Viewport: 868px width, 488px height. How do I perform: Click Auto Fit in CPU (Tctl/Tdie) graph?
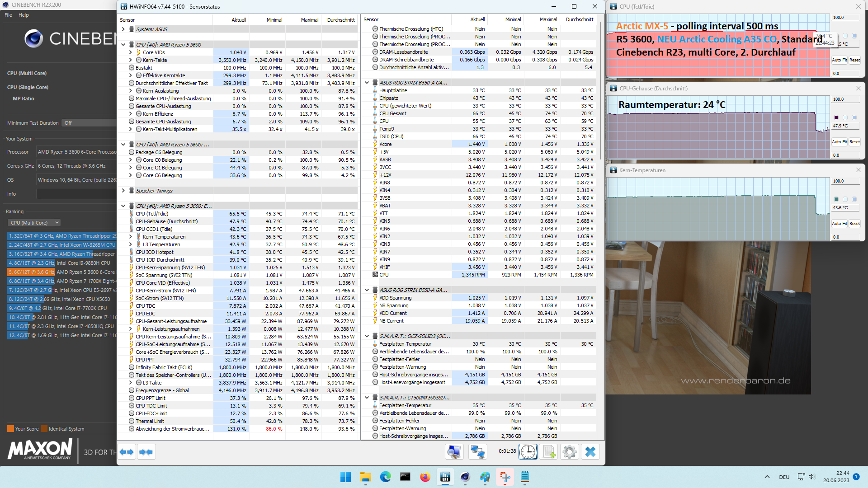[839, 60]
